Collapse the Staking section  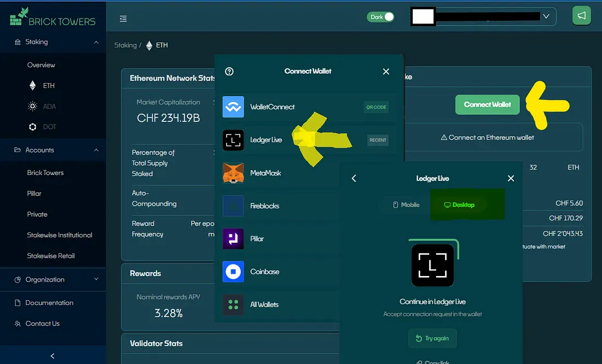pos(96,42)
